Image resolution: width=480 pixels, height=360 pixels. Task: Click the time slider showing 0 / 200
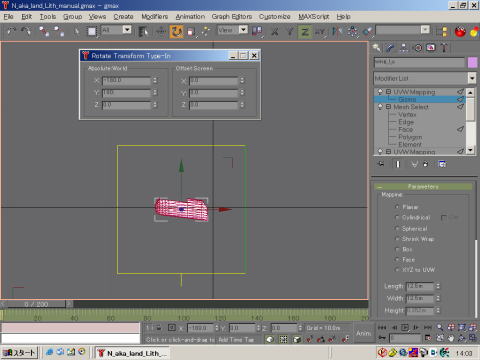coord(36,304)
